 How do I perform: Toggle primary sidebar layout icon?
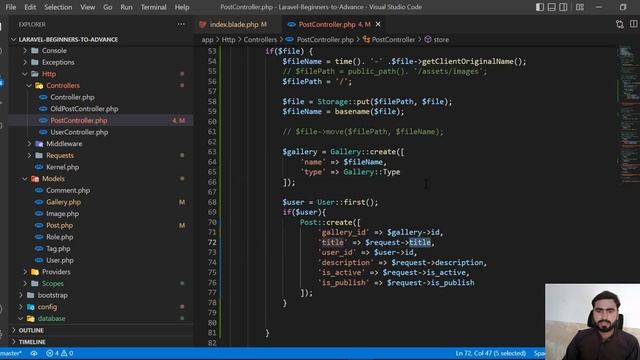pos(540,7)
